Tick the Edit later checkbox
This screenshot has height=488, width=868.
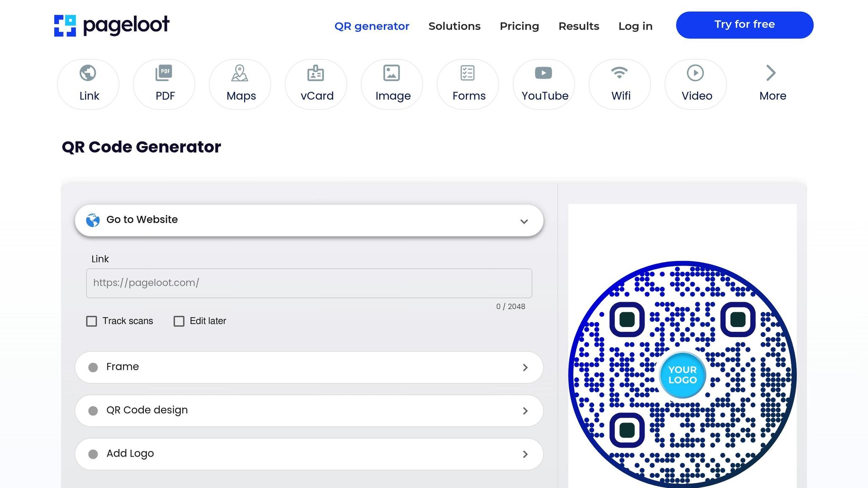tap(179, 321)
